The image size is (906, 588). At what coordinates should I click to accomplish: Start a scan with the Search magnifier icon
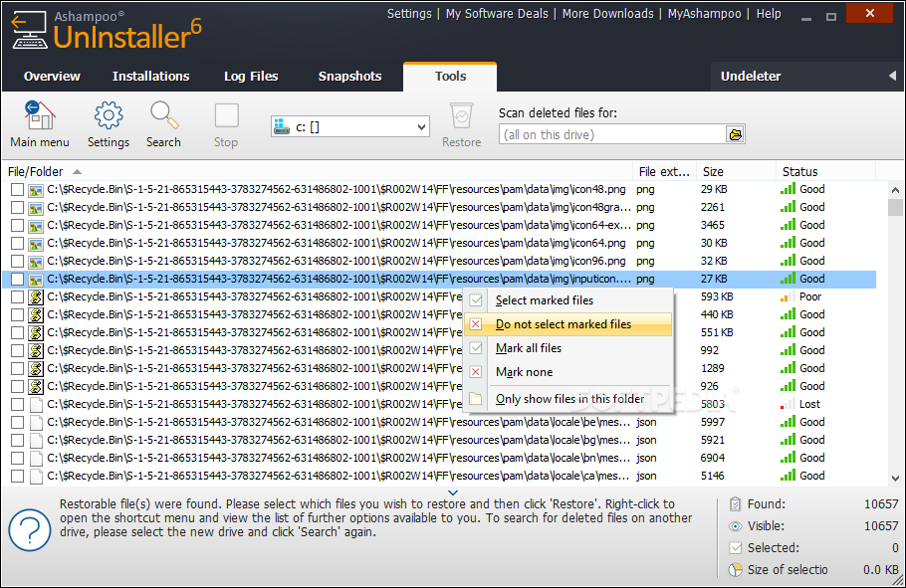pos(164,115)
